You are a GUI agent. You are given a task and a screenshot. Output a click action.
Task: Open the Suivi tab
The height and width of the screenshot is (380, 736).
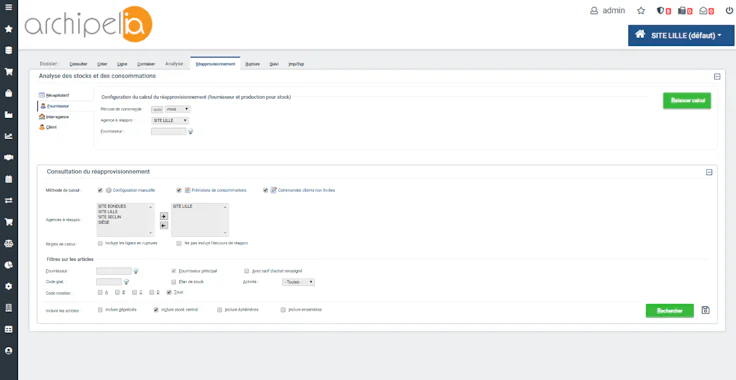coord(274,64)
